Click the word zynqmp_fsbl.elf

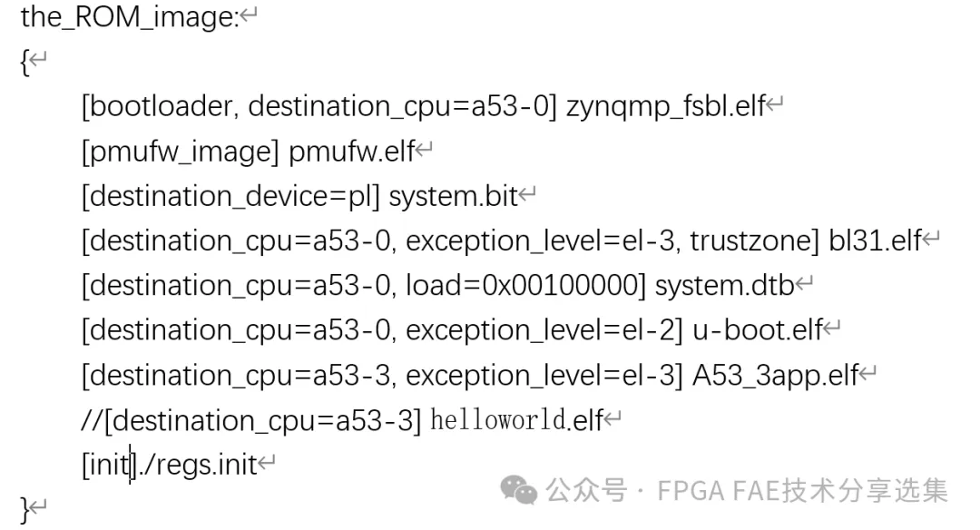coord(666,106)
